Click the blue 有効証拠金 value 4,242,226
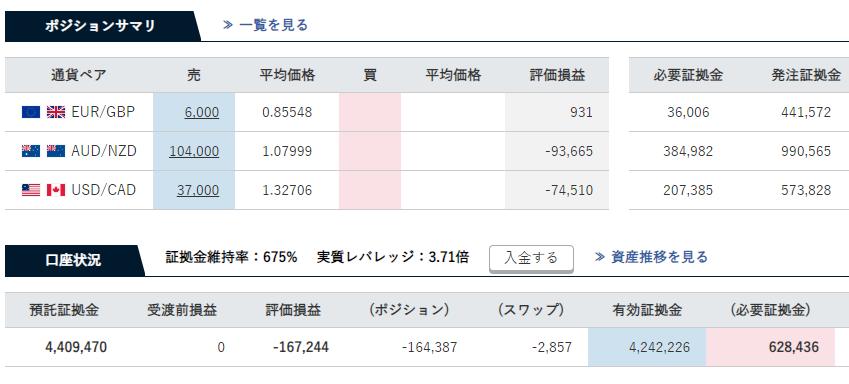Screen dimensions: 849x384 click(x=647, y=347)
